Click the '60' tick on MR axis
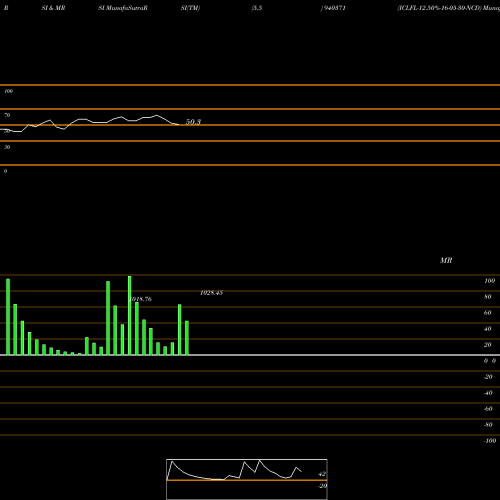This screenshot has height=500, width=500. pos(488,313)
